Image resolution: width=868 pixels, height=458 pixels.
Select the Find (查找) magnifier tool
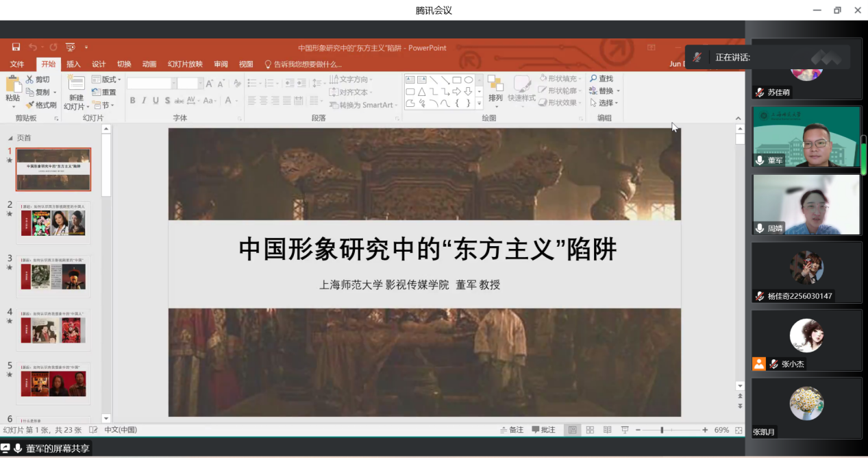593,79
